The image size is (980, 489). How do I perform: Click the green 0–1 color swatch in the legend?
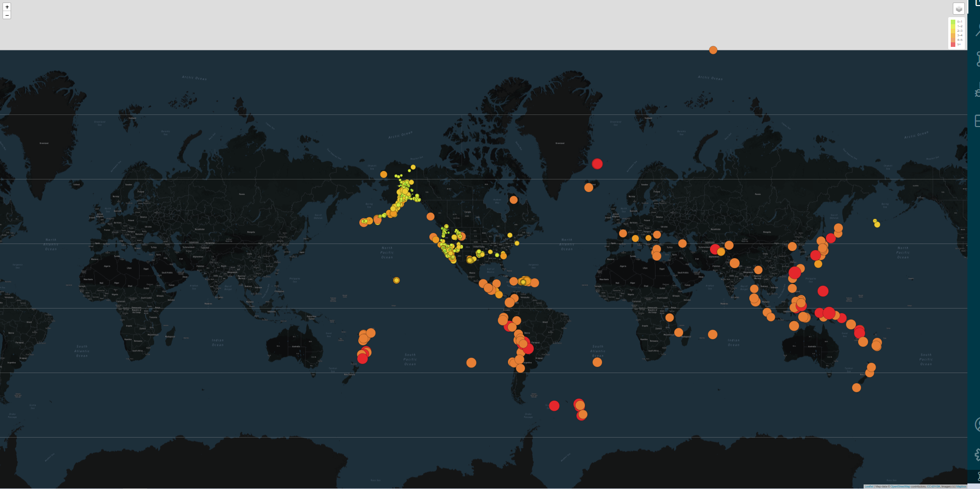pyautogui.click(x=953, y=22)
